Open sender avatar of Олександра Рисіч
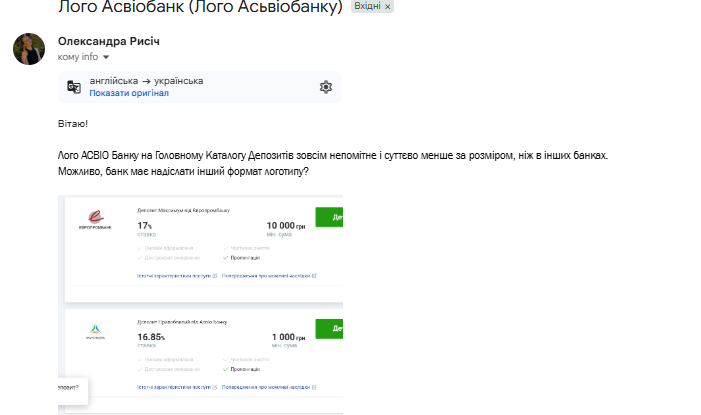701x415 pixels. click(29, 49)
